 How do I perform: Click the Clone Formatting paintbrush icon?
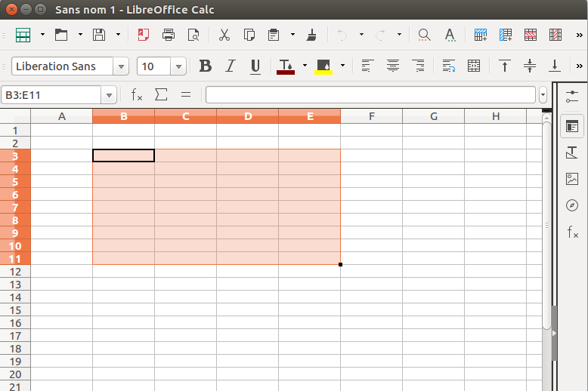tap(311, 35)
